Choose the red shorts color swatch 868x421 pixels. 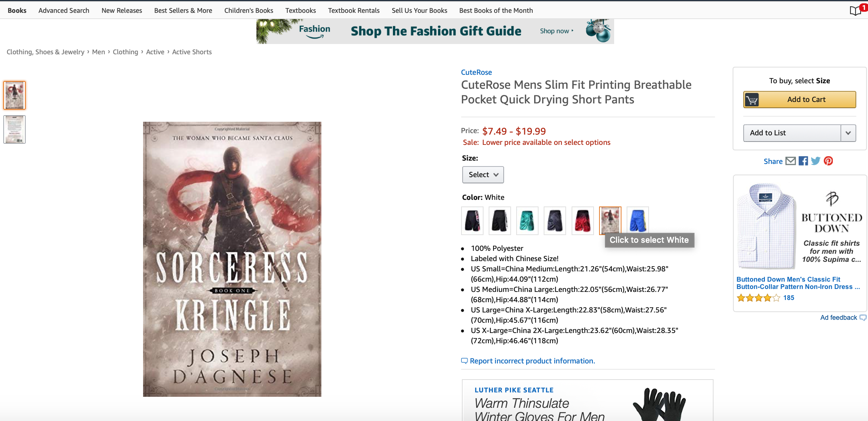(583, 220)
